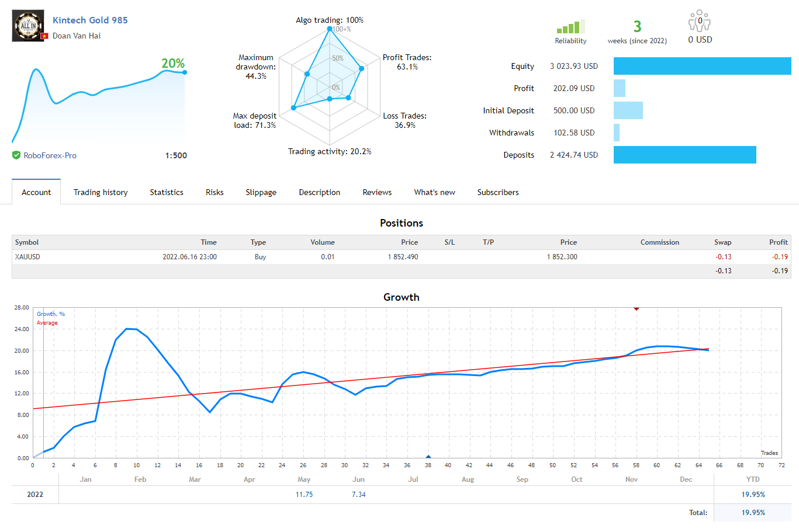The image size is (799, 532).
Task: Click the 2022 year row label
Action: [35, 495]
